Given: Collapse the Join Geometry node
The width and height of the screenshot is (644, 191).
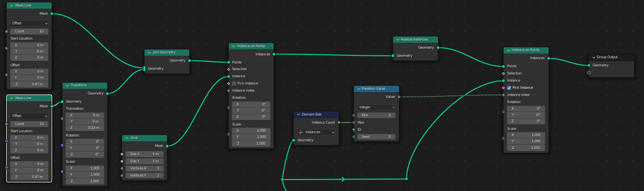Looking at the screenshot, I should [149, 53].
